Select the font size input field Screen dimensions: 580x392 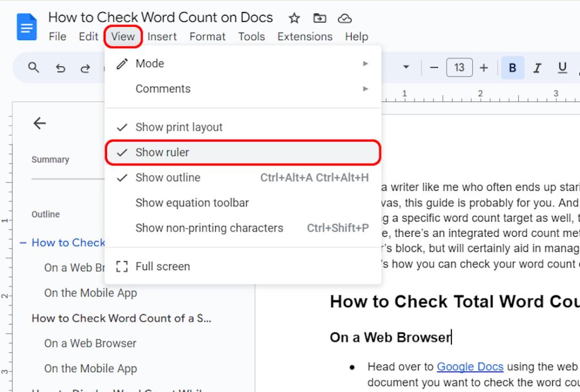[459, 67]
